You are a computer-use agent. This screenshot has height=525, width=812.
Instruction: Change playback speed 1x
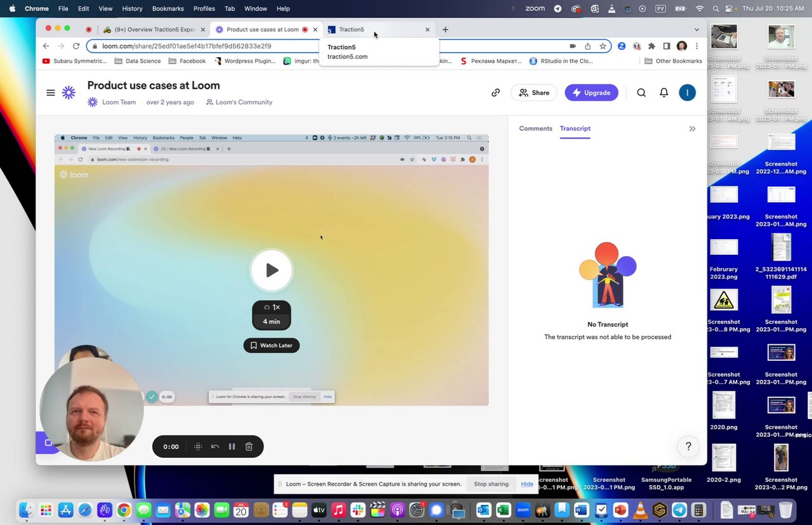tap(272, 307)
